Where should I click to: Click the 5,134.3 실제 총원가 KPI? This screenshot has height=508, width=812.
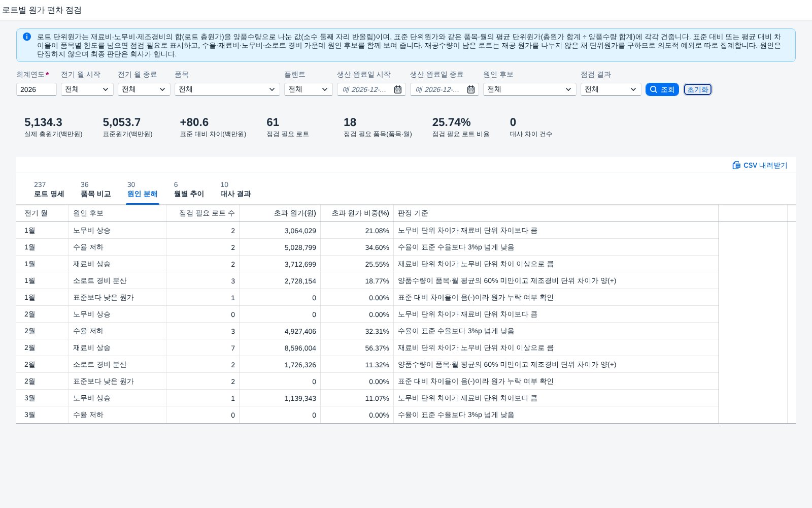(x=53, y=127)
